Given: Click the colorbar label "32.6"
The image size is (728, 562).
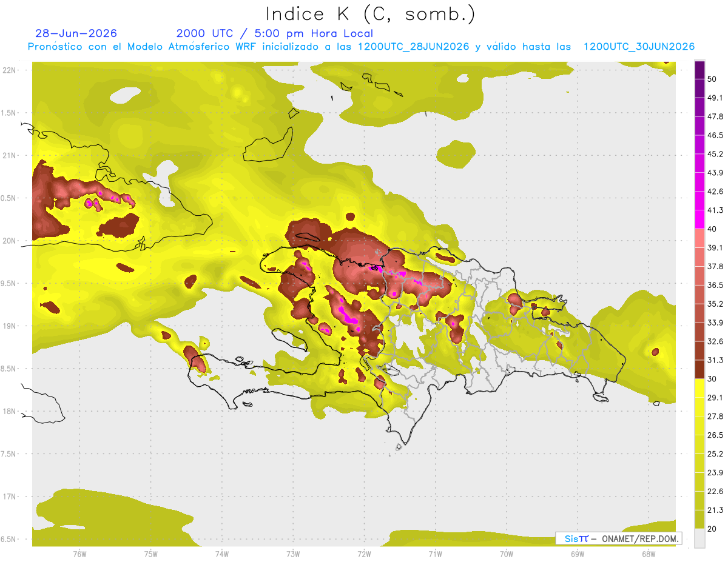Looking at the screenshot, I should (715, 341).
